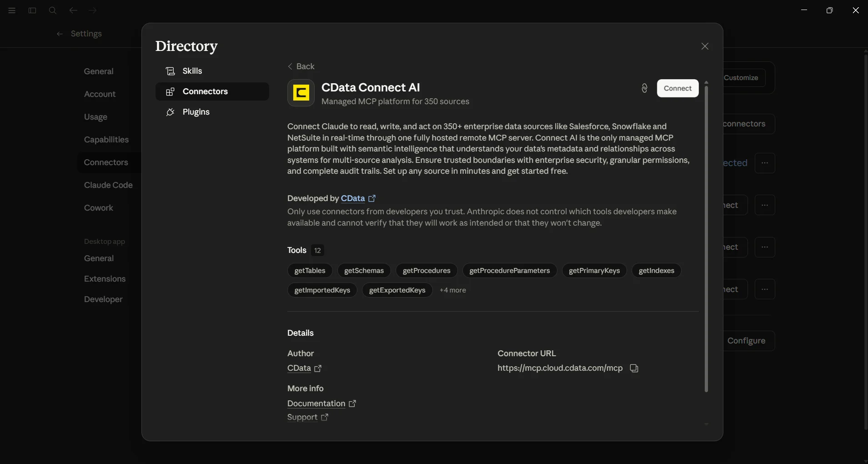This screenshot has width=868, height=464.
Task: Click the back arrow beside Settings
Action: 60,34
